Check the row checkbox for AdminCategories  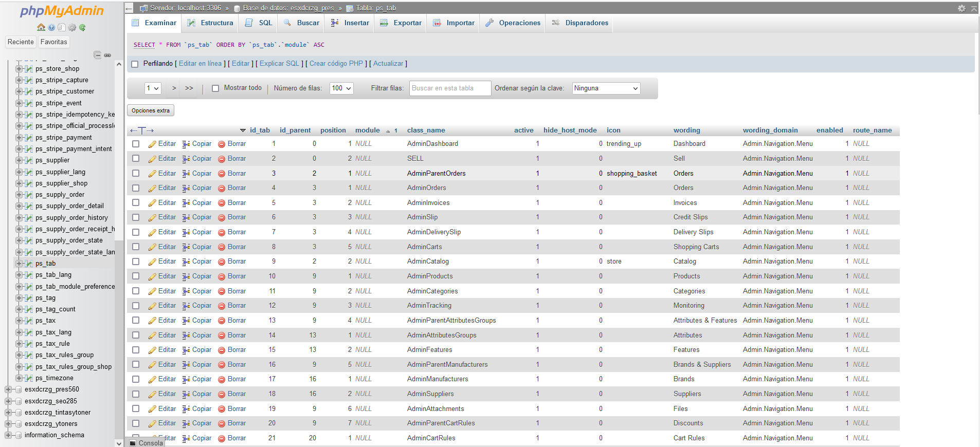point(136,291)
